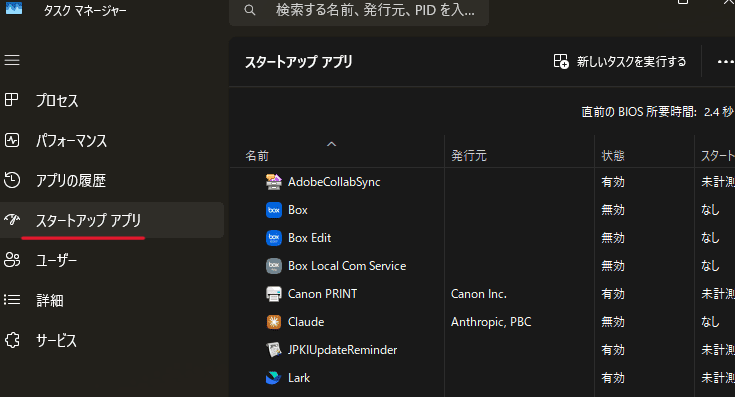735x397 pixels.
Task: Click the search magnifier icon
Action: [x=250, y=10]
